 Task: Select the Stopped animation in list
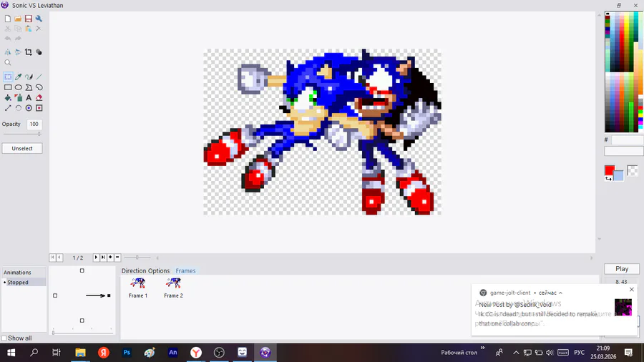coord(24,283)
